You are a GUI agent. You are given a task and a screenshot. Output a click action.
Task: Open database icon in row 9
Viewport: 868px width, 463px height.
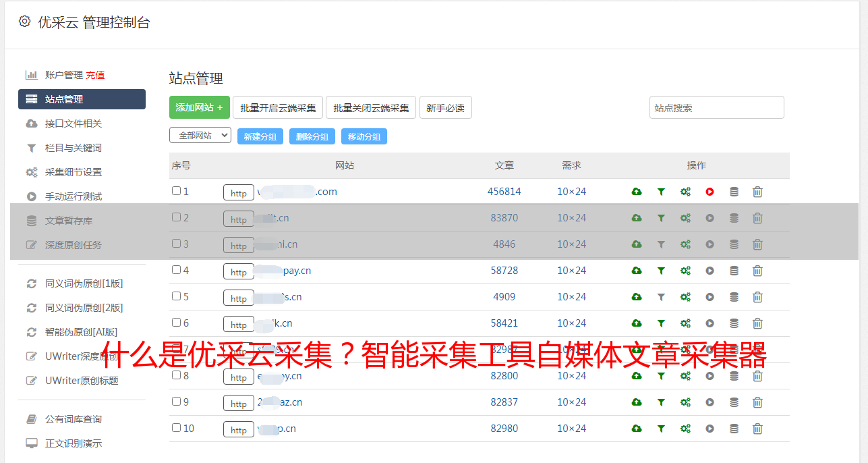[734, 402]
